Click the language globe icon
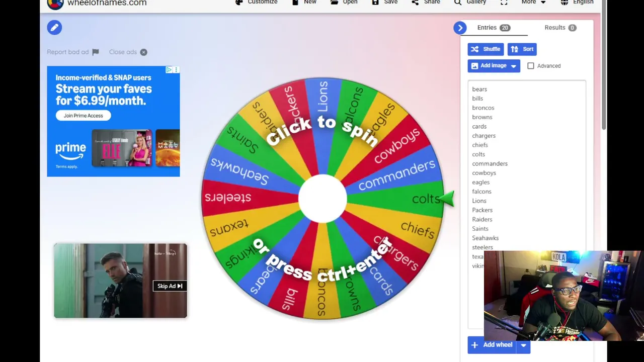 tap(565, 2)
